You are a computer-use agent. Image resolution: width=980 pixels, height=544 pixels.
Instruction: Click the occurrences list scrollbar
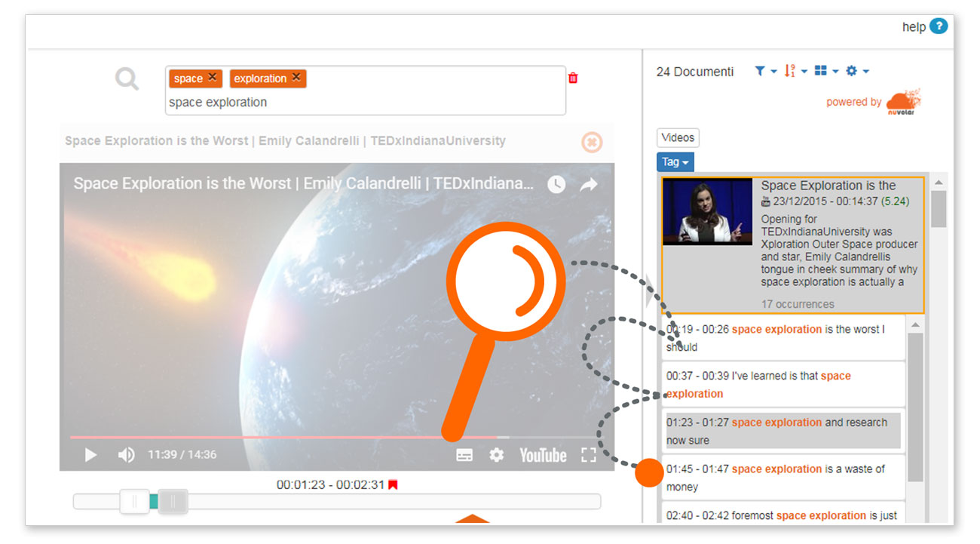pyautogui.click(x=915, y=407)
